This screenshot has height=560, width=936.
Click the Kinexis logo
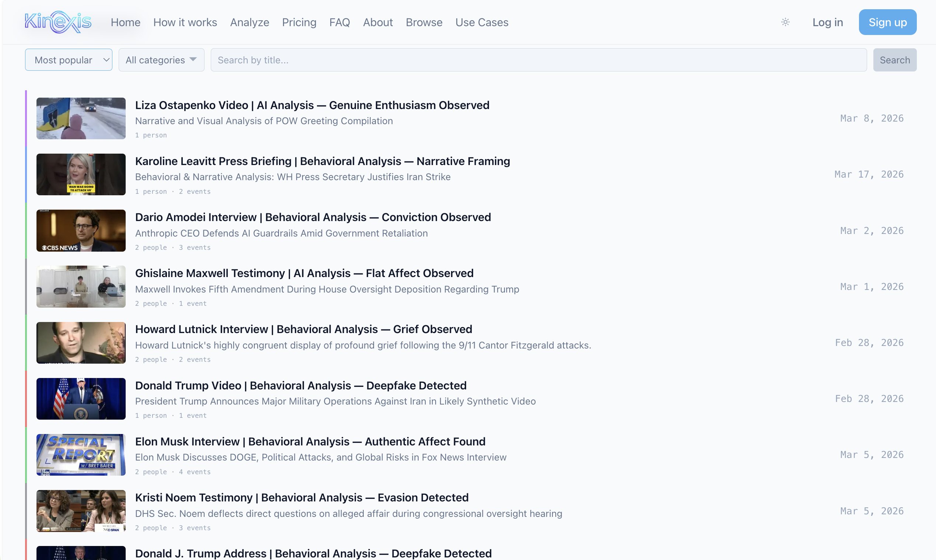[58, 22]
